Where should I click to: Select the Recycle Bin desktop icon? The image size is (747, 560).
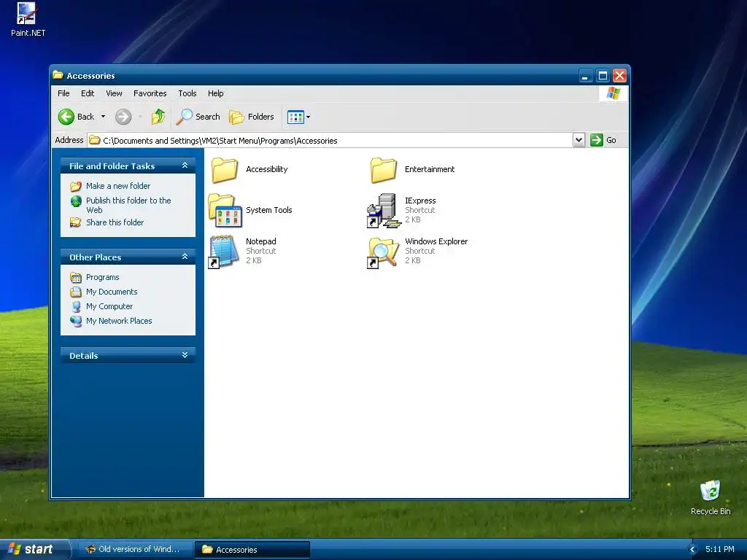(x=711, y=498)
